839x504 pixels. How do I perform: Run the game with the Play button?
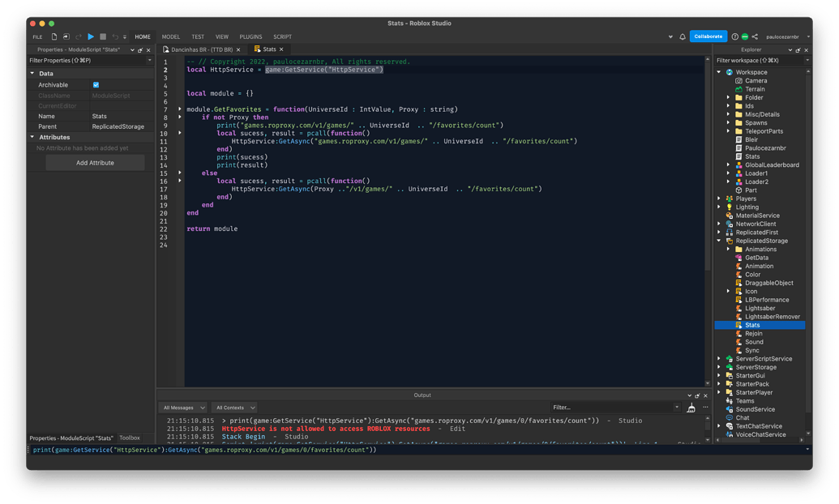coord(91,36)
